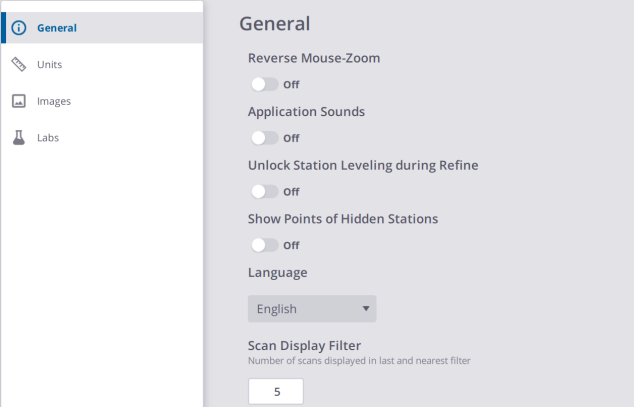Turn on Unlock Station Leveling during Refine
Image resolution: width=634 pixels, height=407 pixels.
264,191
